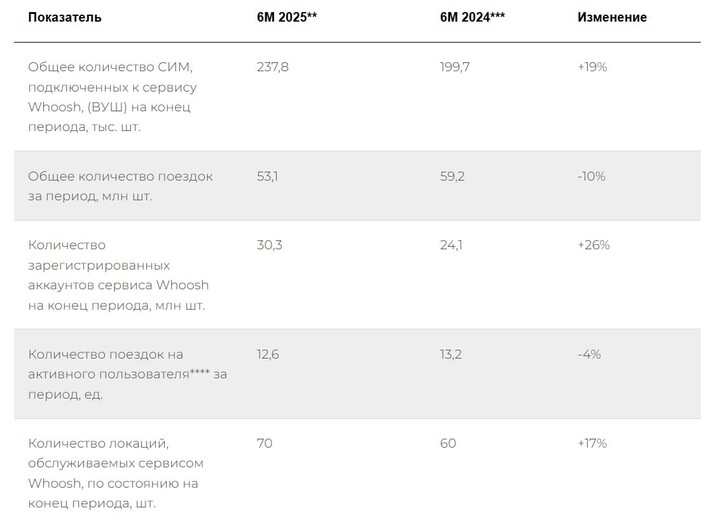Click the 70 locations value
This screenshot has width=720, height=522.
pos(264,443)
